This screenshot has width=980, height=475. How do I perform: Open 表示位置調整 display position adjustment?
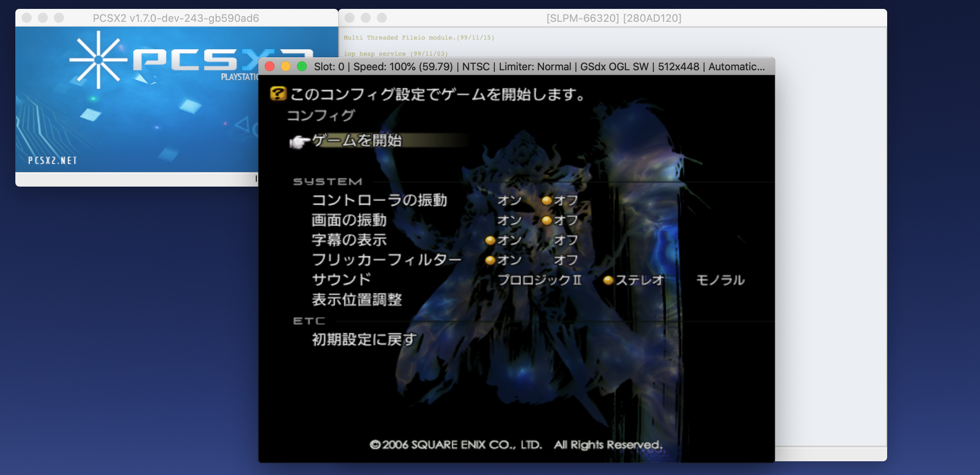pyautogui.click(x=357, y=300)
